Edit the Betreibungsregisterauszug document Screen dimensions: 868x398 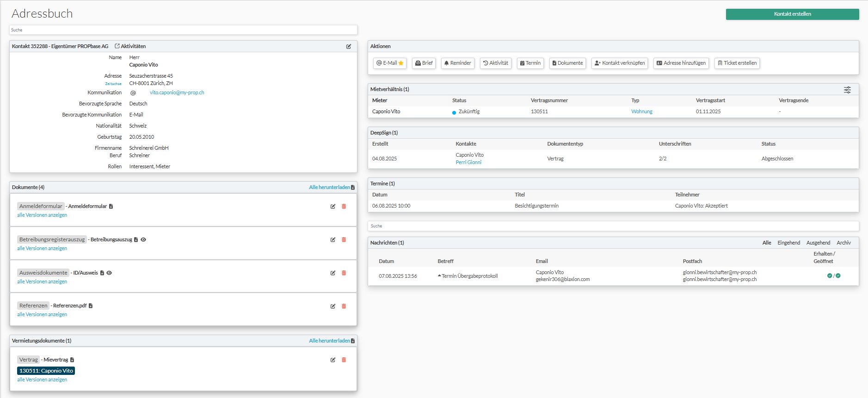pyautogui.click(x=332, y=240)
